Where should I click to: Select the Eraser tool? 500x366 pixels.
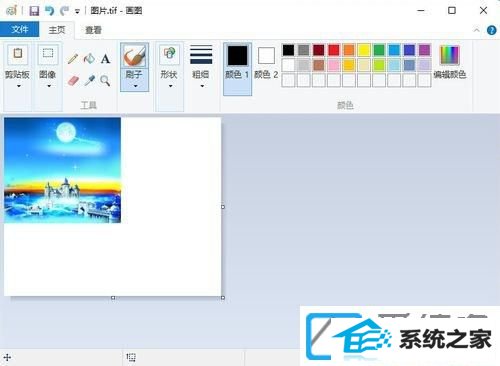[73, 81]
